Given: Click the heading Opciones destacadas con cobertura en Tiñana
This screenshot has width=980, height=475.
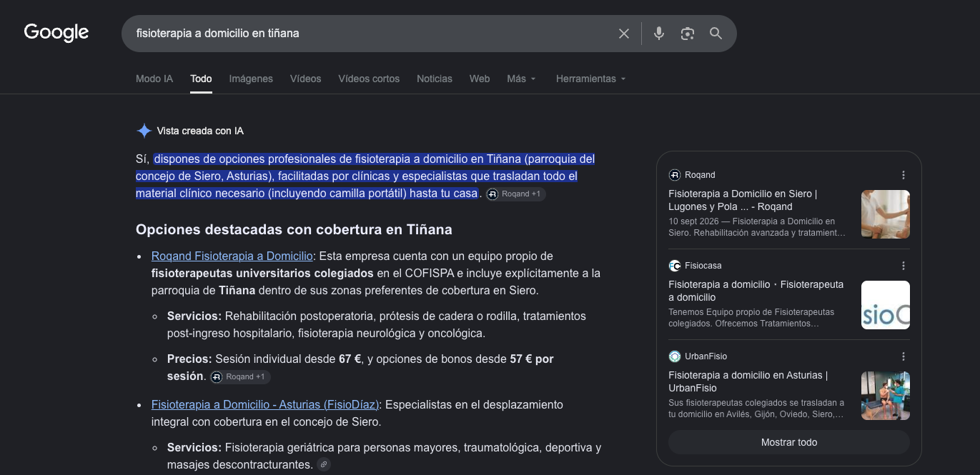Looking at the screenshot, I should click(294, 229).
